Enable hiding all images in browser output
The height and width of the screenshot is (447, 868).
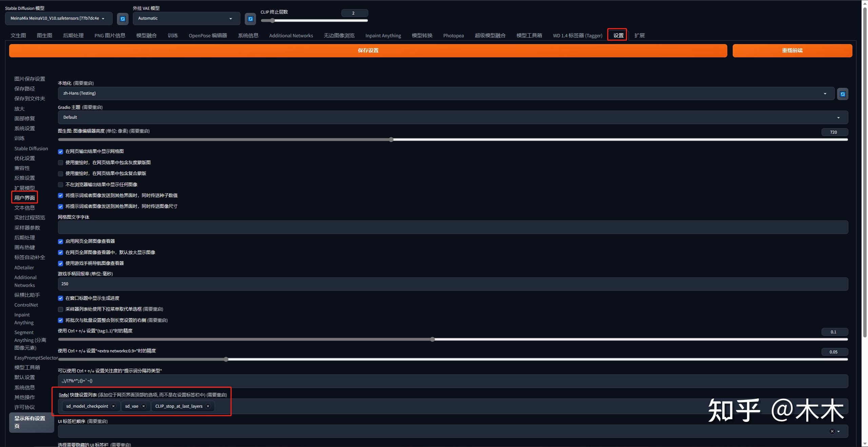coord(61,184)
